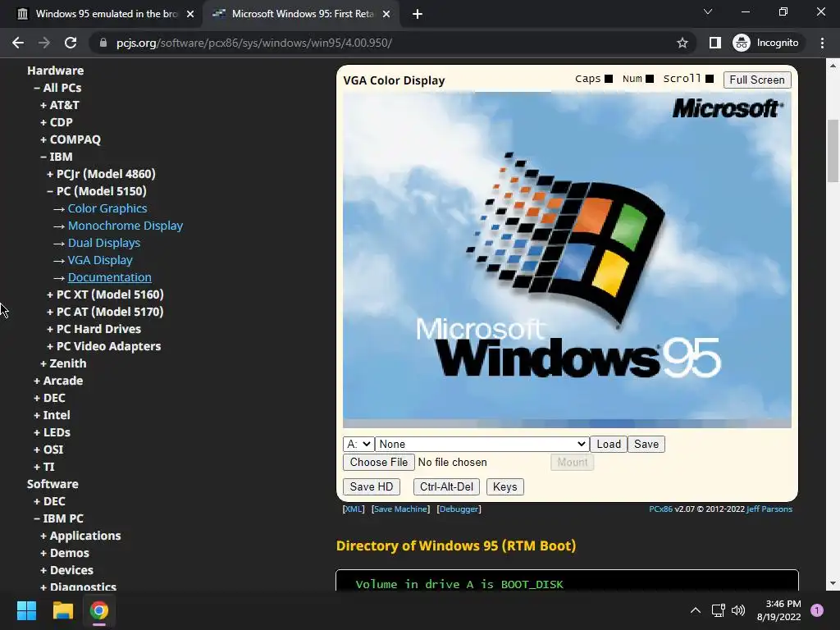Click the Chrome taskbar icon
Screen dimensions: 840x630
click(99, 610)
